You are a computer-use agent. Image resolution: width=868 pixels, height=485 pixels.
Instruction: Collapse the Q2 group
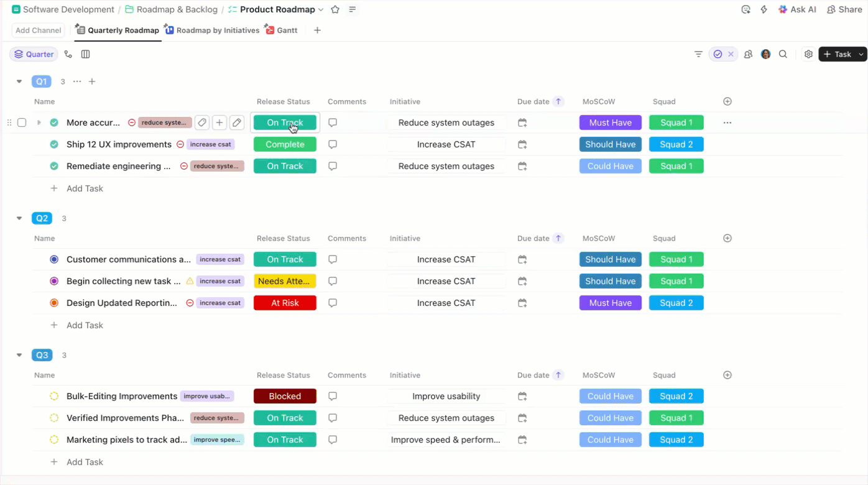coord(19,218)
